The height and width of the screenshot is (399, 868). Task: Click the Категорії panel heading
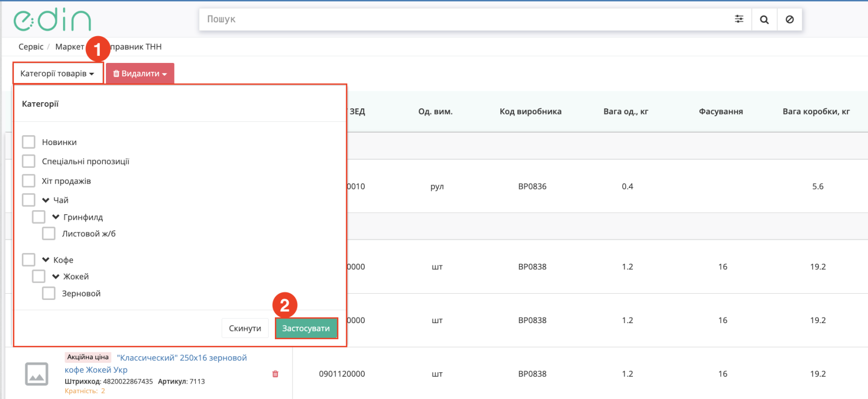pyautogui.click(x=40, y=104)
